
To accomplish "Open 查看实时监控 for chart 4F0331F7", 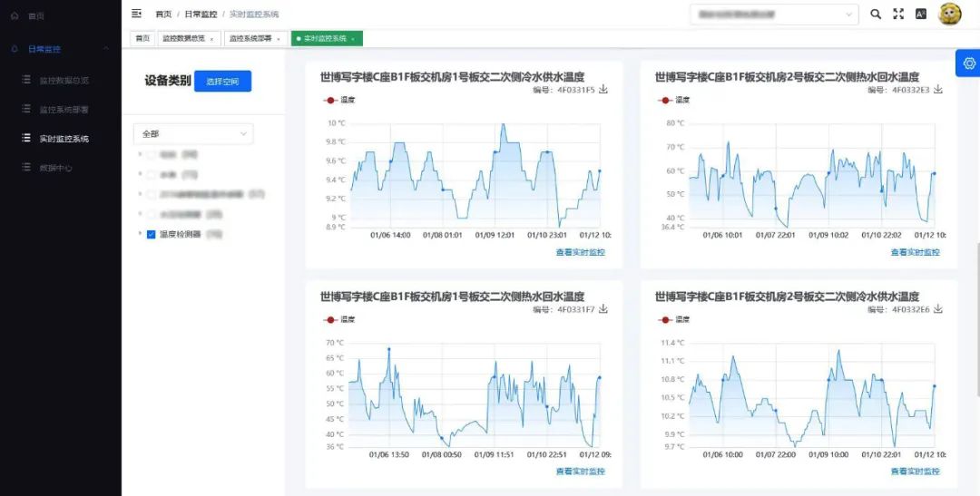I will [581, 471].
